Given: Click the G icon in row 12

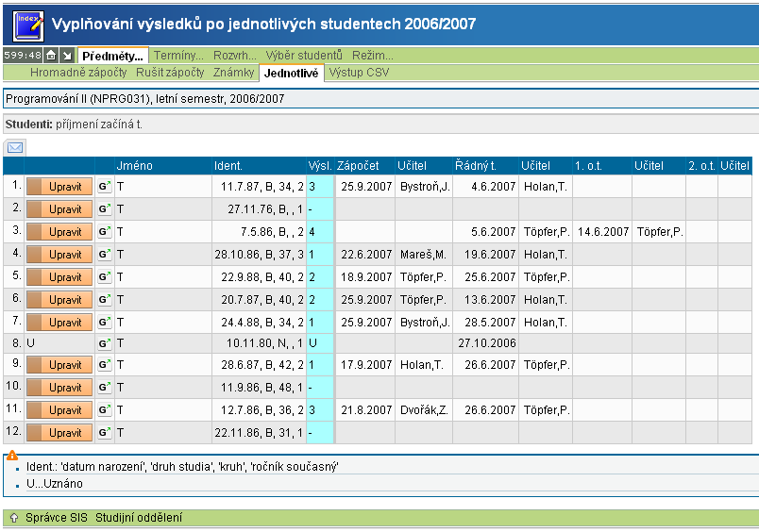Looking at the screenshot, I should click(x=104, y=433).
